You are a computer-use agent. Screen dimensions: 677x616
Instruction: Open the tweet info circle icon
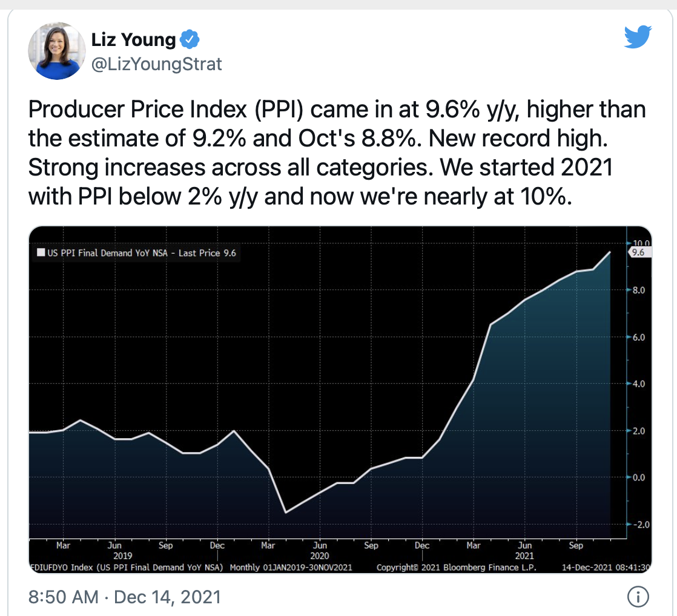click(638, 597)
